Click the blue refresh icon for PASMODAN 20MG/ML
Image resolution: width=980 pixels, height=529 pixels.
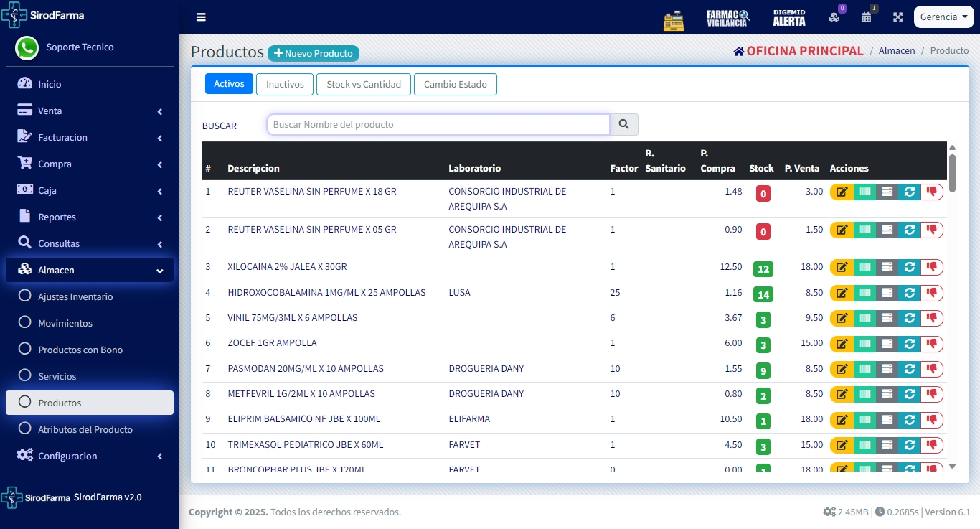[909, 369]
